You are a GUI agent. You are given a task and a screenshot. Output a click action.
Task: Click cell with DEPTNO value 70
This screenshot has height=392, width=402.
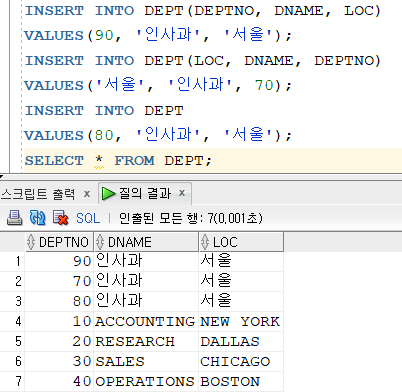point(59,281)
